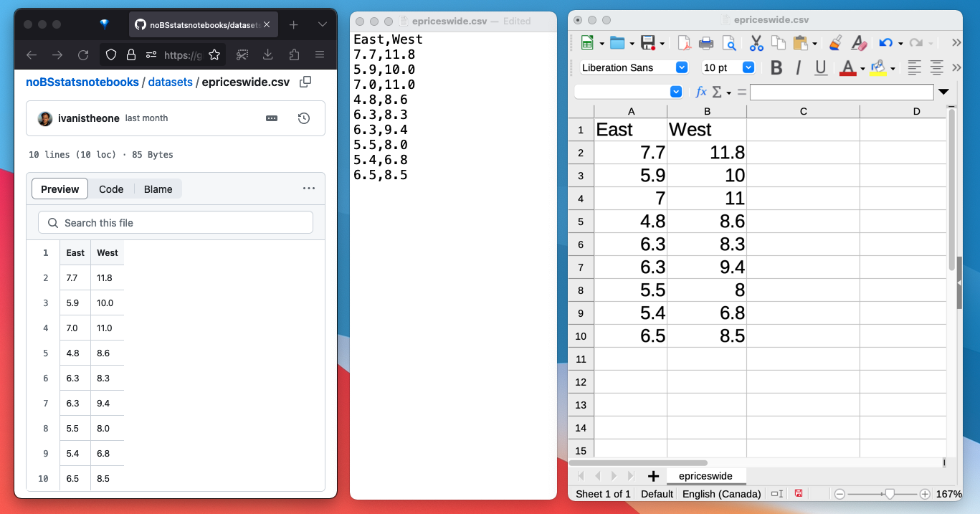Open Print Preview
980x514 pixels.
(x=729, y=43)
